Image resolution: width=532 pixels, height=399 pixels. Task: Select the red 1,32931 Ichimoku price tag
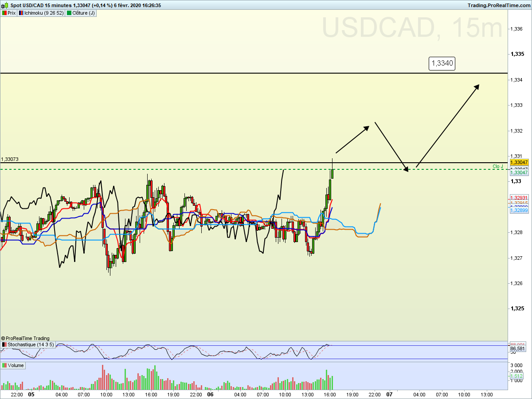[519, 198]
